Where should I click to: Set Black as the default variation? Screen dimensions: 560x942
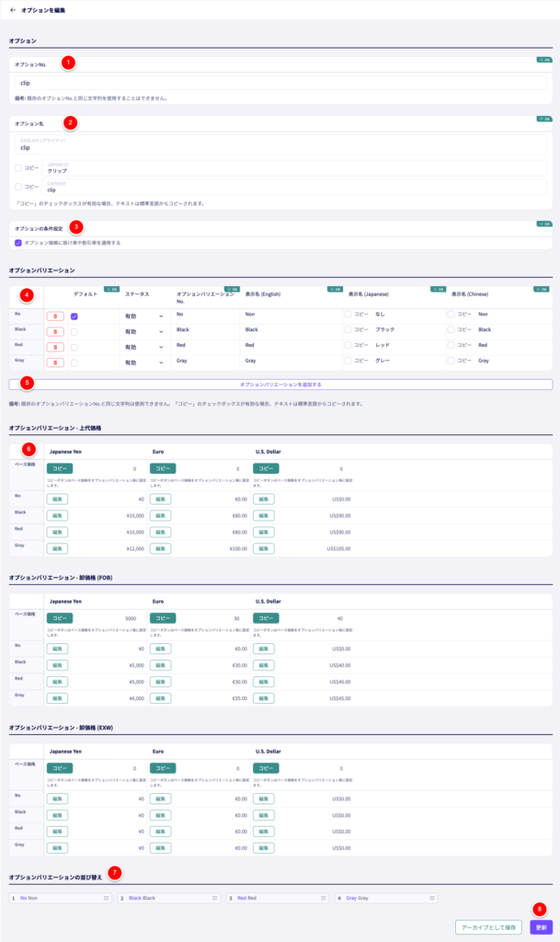click(x=74, y=331)
